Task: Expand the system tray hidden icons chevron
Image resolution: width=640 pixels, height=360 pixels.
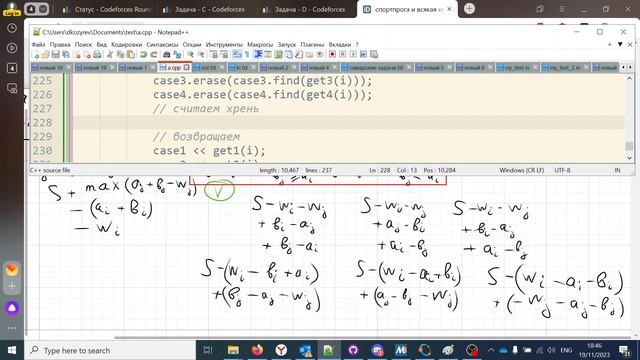Action: coord(491,350)
